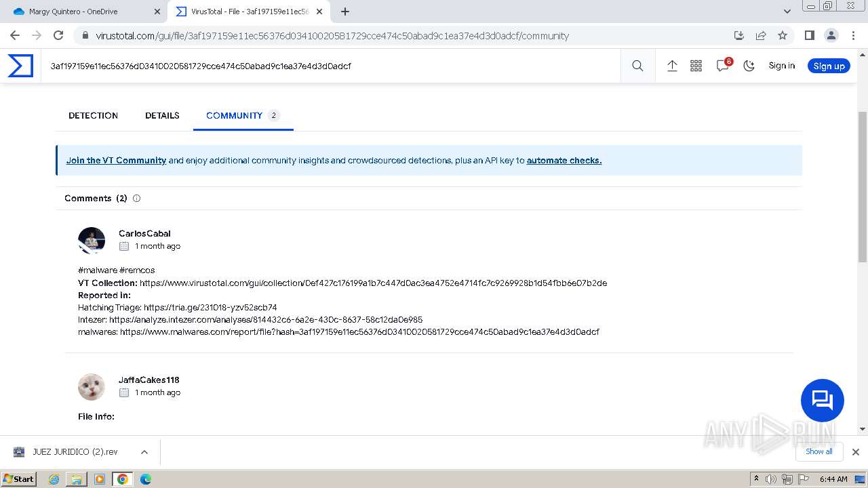
Task: Click the taskbar clock 6:44 AM
Action: [x=833, y=479]
